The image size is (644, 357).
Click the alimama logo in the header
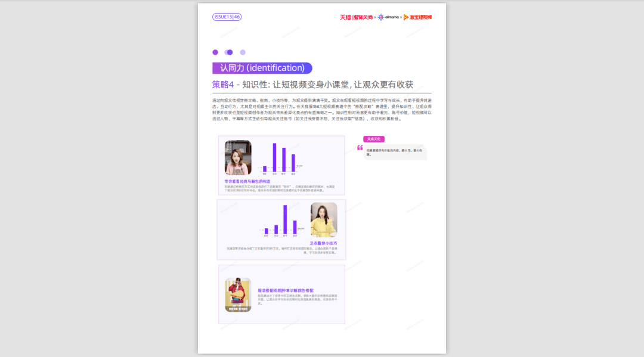click(x=388, y=17)
